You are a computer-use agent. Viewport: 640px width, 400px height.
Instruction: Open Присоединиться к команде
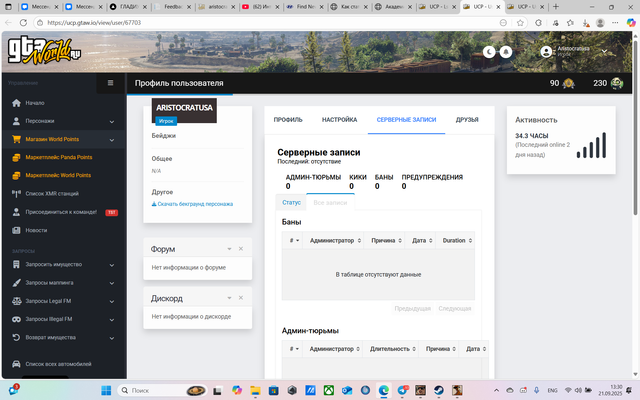click(64, 212)
